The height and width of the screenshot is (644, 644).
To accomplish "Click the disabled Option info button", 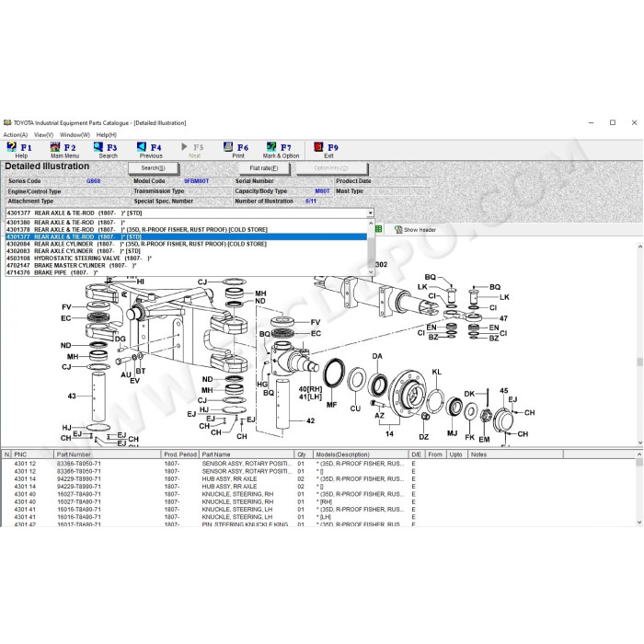I will 331,168.
